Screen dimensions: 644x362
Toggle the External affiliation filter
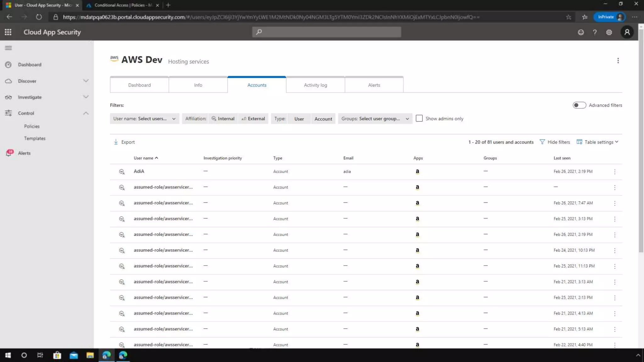pos(253,119)
